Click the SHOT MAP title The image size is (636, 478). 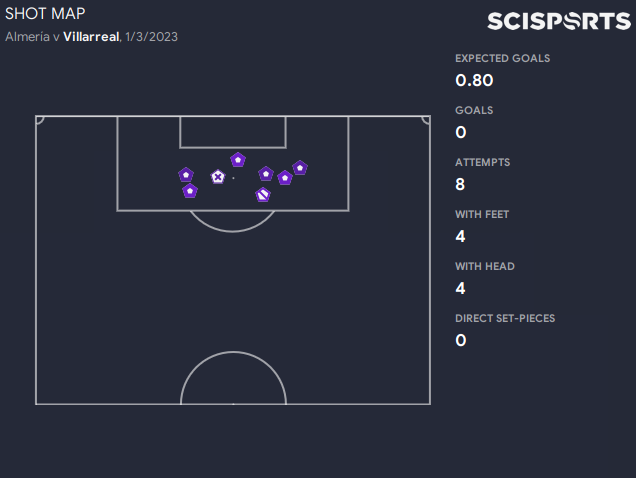(45, 13)
